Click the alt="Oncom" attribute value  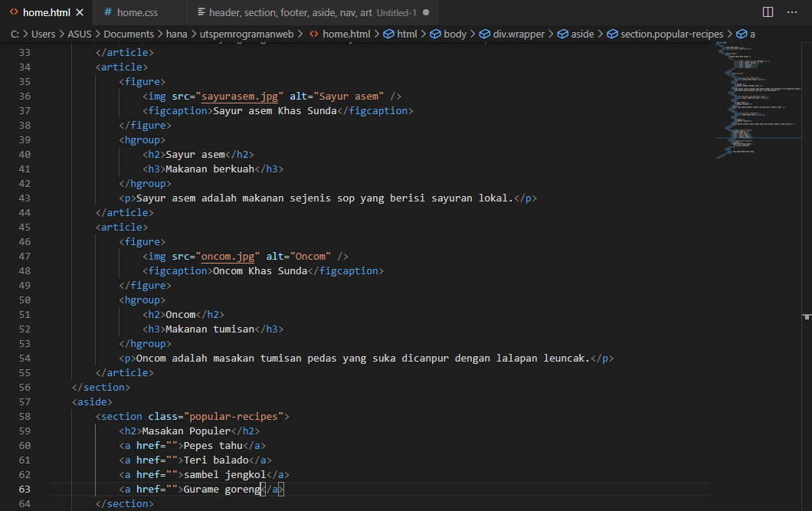click(310, 257)
